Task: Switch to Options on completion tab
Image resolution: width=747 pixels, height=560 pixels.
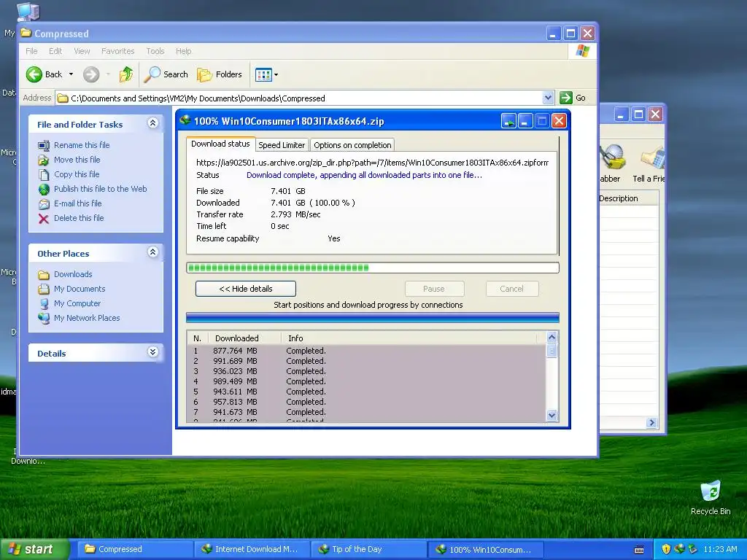Action: 352,145
